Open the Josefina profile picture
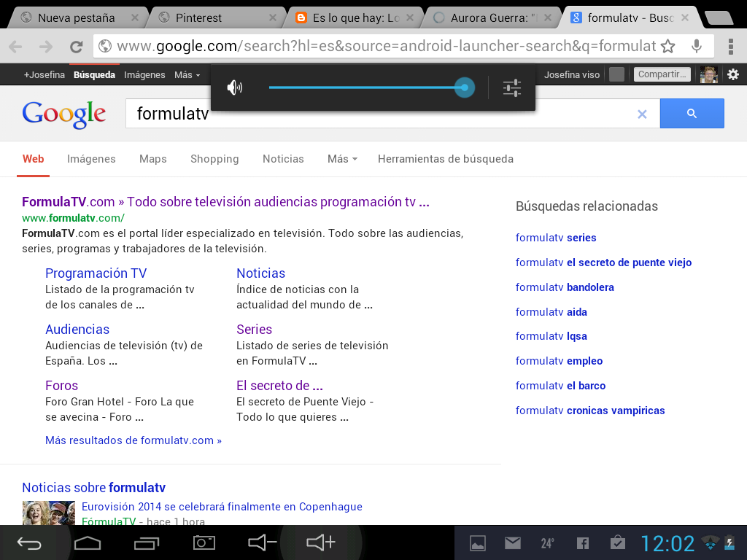The width and height of the screenshot is (747, 560). pos(709,74)
